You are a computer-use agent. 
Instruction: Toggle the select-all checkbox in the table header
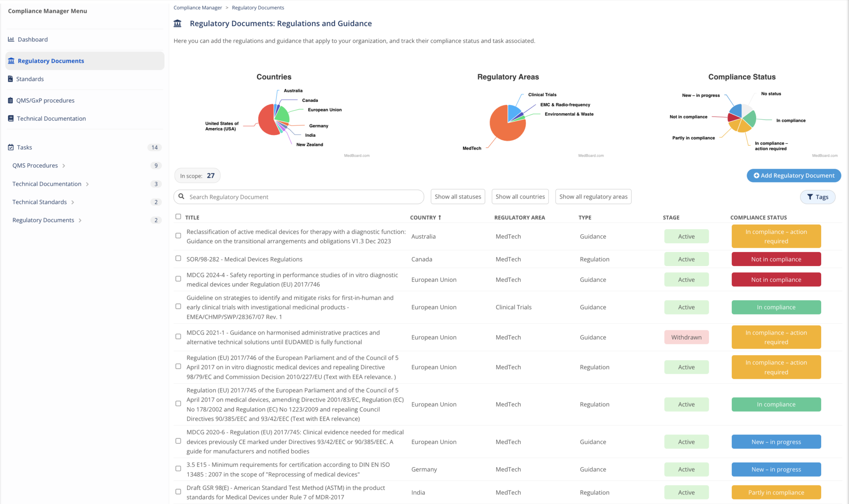(178, 216)
